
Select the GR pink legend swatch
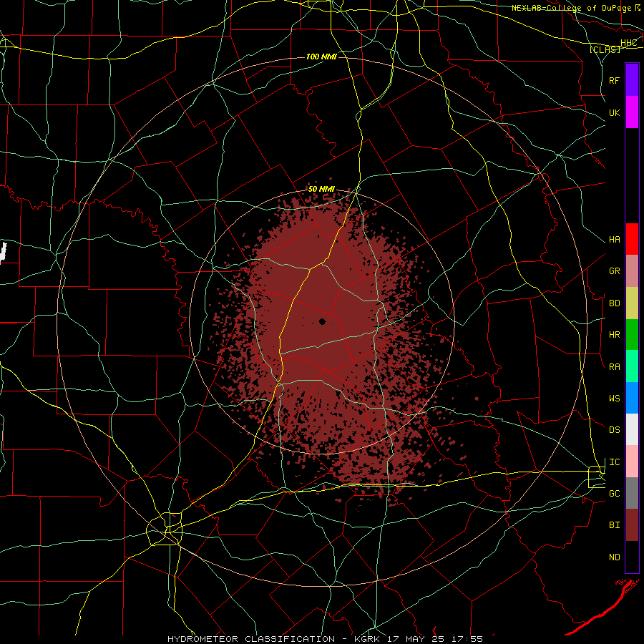[x=632, y=271]
